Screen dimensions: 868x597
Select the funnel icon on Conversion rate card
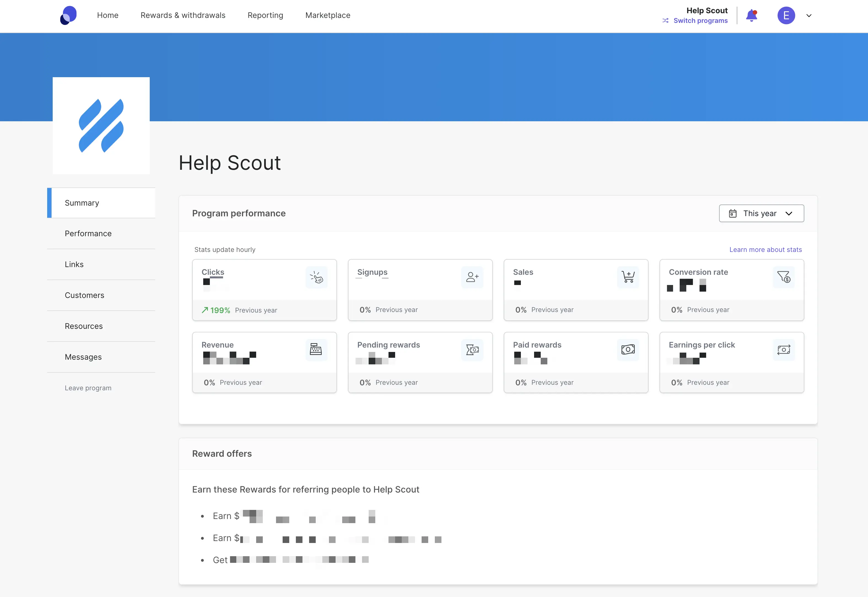coord(784,277)
